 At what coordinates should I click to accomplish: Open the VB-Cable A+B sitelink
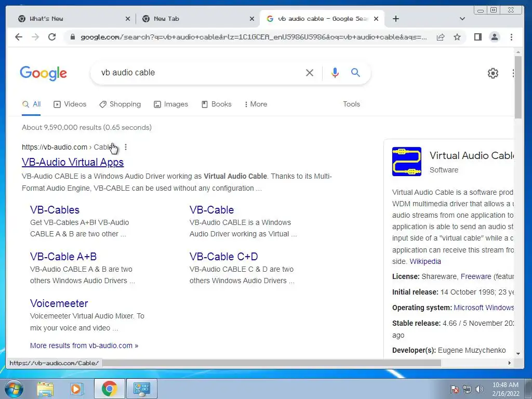coord(63,257)
